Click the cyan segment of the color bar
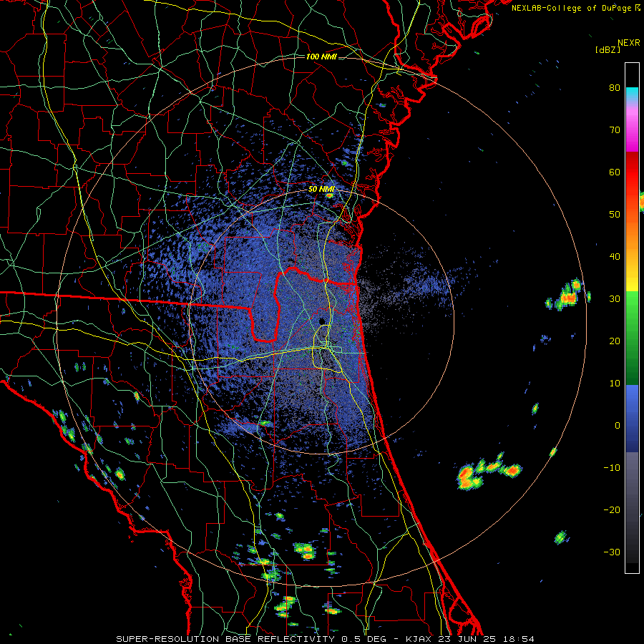 [x=632, y=94]
